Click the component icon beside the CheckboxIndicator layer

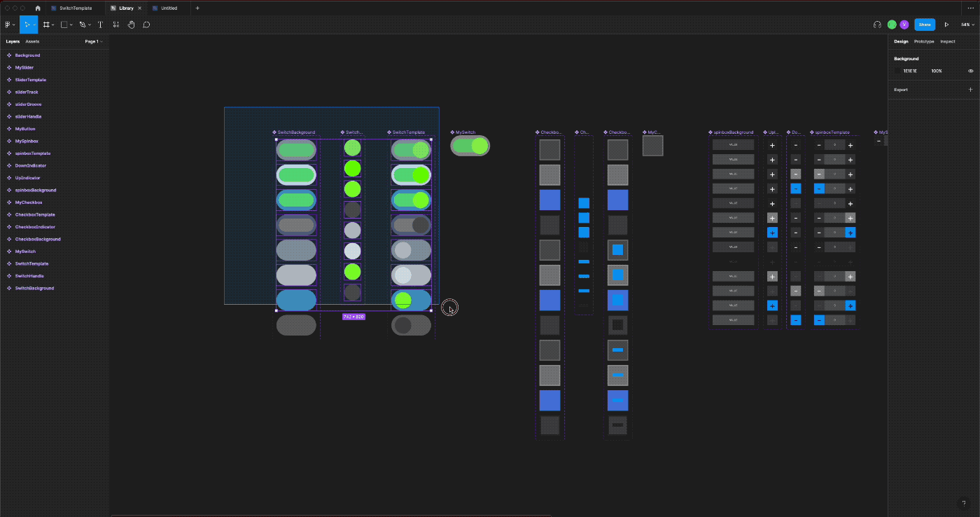(x=9, y=227)
